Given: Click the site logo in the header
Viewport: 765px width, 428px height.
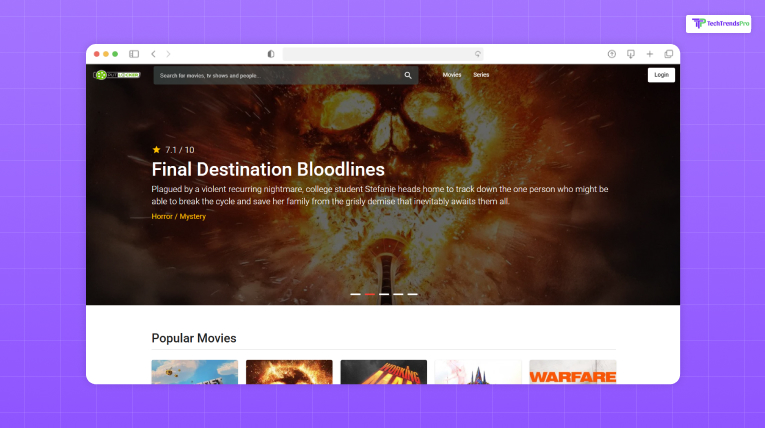Looking at the screenshot, I should pos(117,75).
